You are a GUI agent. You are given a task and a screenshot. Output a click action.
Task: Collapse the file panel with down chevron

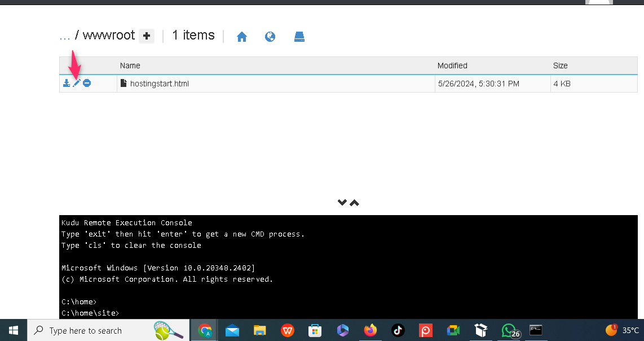tap(342, 202)
